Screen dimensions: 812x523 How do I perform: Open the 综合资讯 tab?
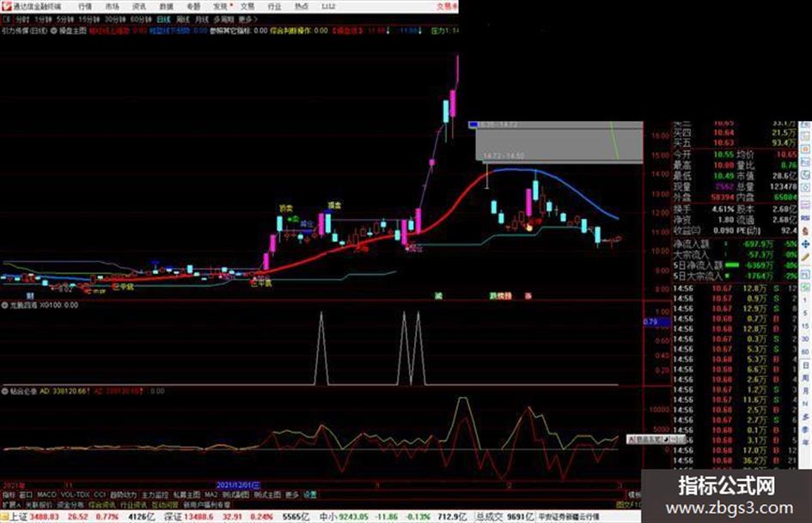pyautogui.click(x=102, y=504)
